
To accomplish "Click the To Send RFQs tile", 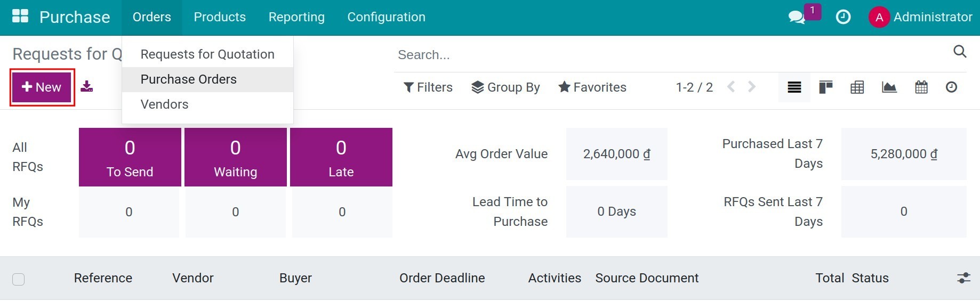I will pyautogui.click(x=130, y=157).
